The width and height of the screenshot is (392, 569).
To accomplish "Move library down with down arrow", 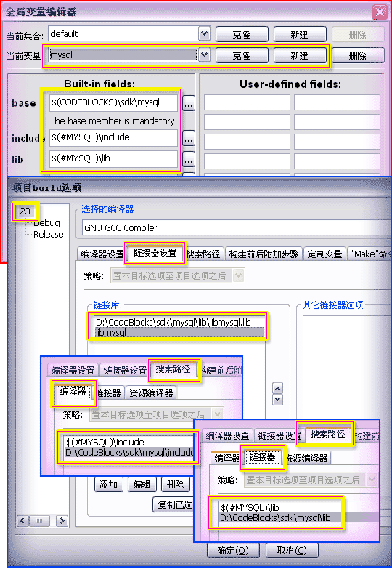I will [x=277, y=400].
